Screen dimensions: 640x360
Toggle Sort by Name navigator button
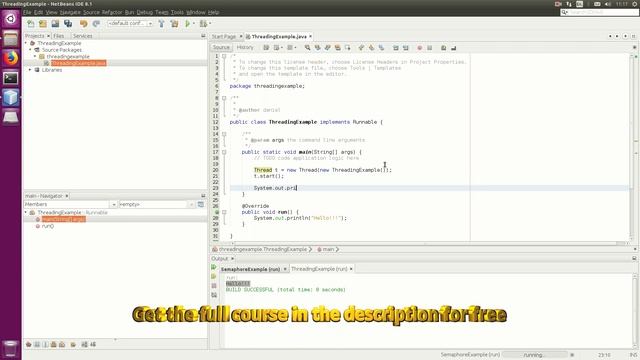[84, 344]
